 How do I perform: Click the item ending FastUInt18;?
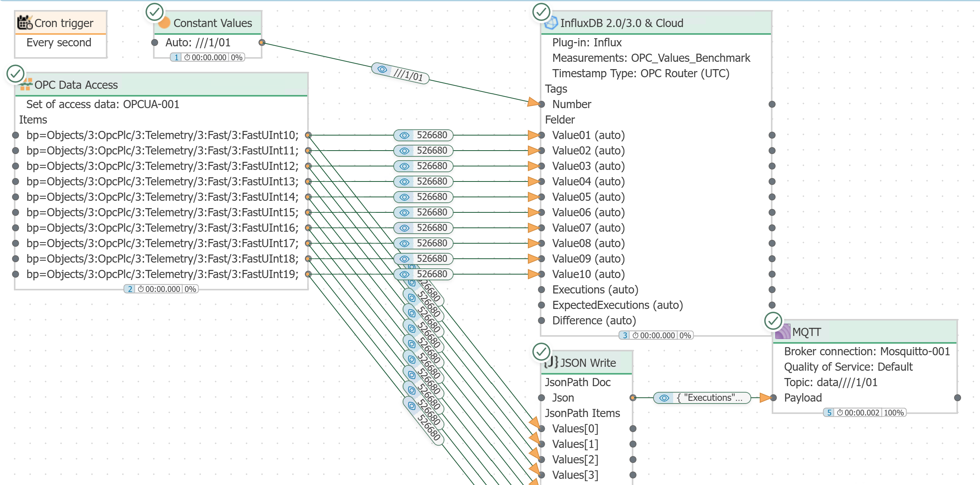tap(162, 259)
